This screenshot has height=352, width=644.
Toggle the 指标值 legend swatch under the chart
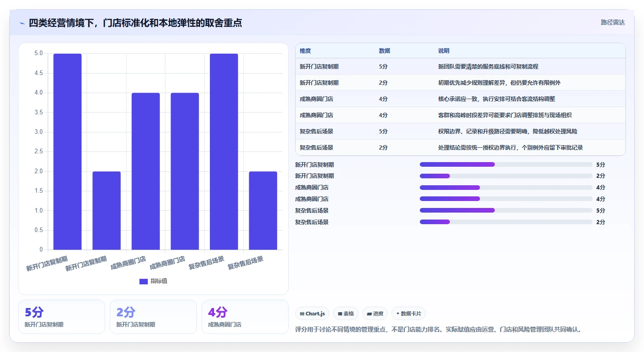(x=144, y=281)
